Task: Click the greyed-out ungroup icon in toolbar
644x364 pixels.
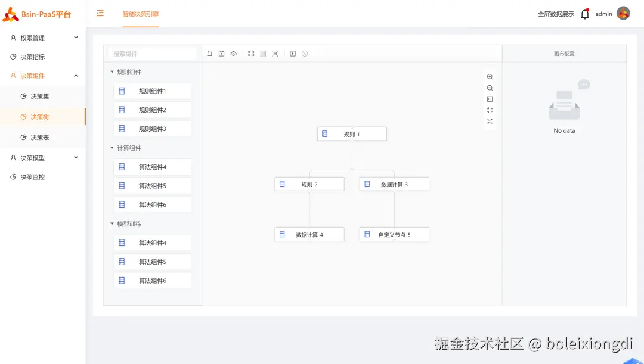Action: click(x=264, y=54)
